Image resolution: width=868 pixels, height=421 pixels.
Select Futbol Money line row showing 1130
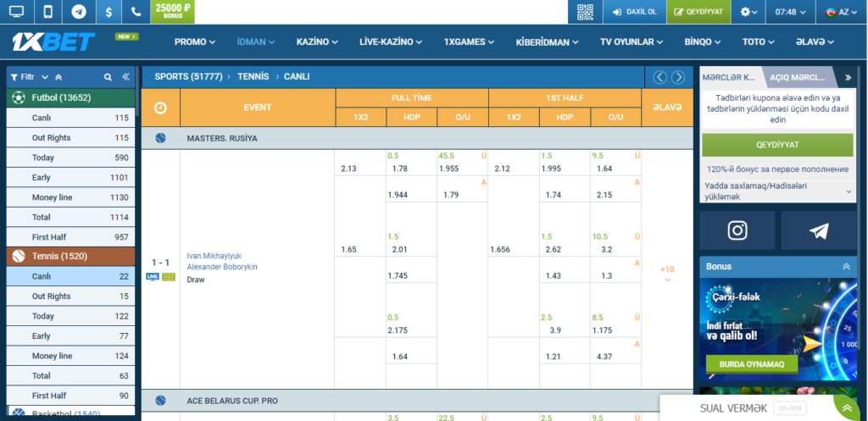[x=70, y=197]
